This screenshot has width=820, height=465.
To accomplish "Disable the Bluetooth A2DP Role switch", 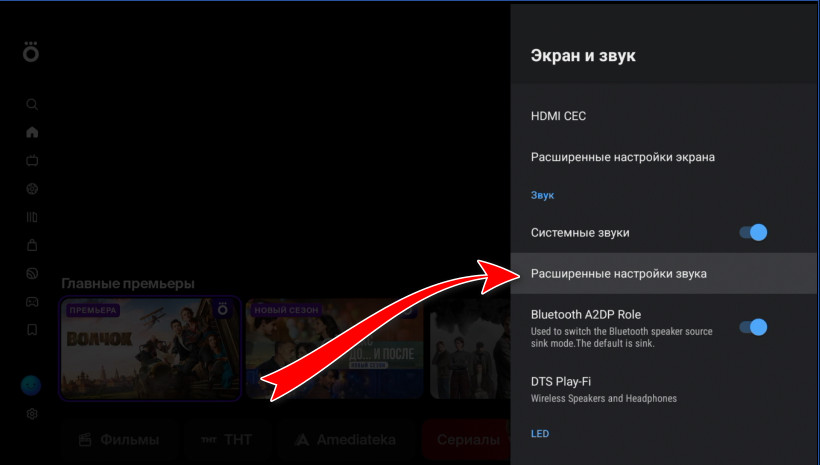I will [x=752, y=327].
